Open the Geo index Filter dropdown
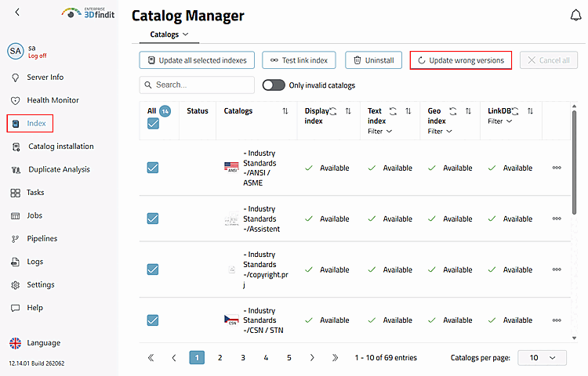Image resolution: width=588 pixels, height=376 pixels. [440, 132]
